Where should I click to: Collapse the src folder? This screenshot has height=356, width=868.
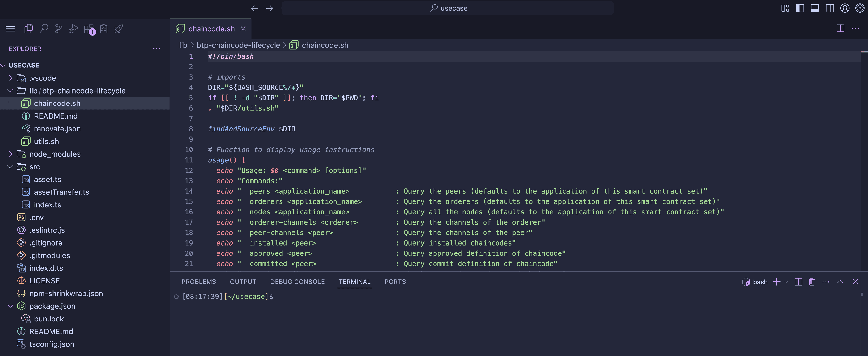pyautogui.click(x=10, y=167)
